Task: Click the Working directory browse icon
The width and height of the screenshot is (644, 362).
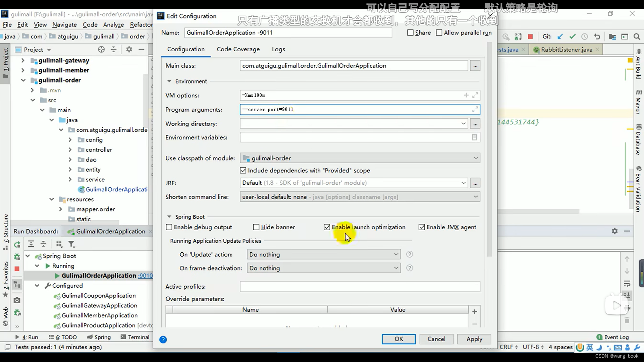Action: click(475, 124)
